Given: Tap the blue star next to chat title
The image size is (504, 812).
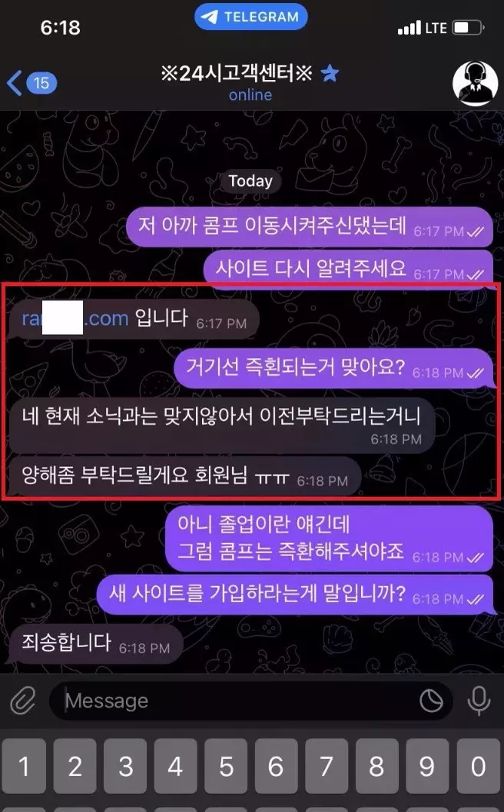Looking at the screenshot, I should [330, 73].
